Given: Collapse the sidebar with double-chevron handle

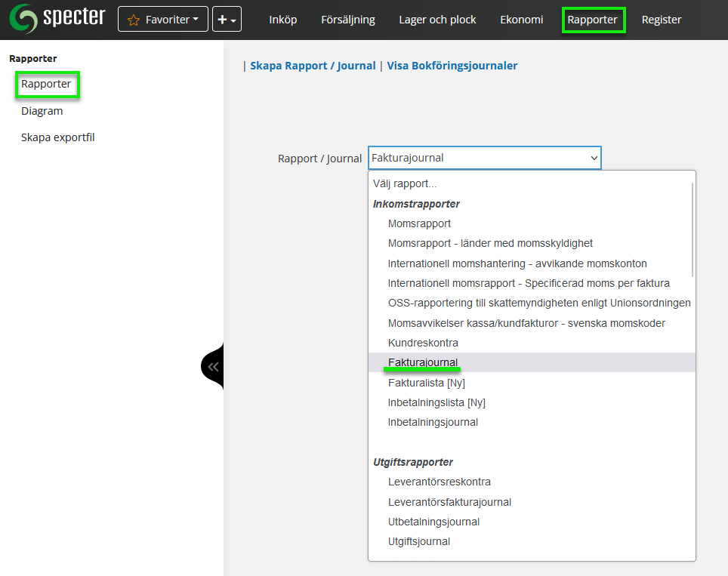Looking at the screenshot, I should coord(213,367).
